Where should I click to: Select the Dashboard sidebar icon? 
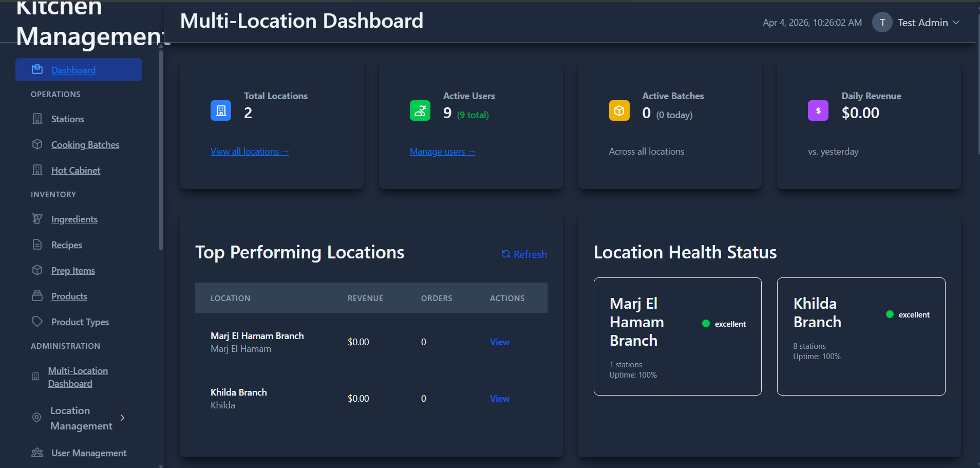point(37,69)
